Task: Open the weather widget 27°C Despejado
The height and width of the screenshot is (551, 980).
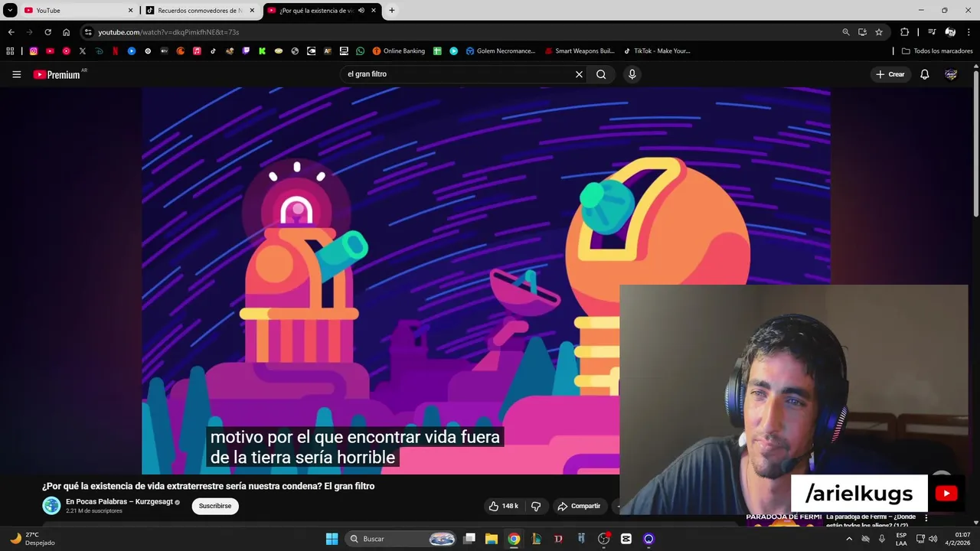Action: coord(32,539)
